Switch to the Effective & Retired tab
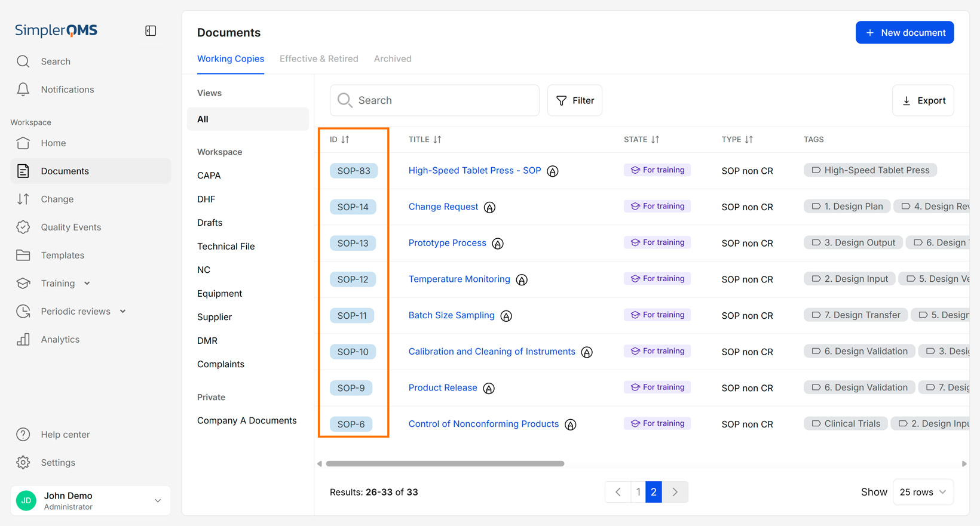The image size is (980, 526). pos(319,59)
